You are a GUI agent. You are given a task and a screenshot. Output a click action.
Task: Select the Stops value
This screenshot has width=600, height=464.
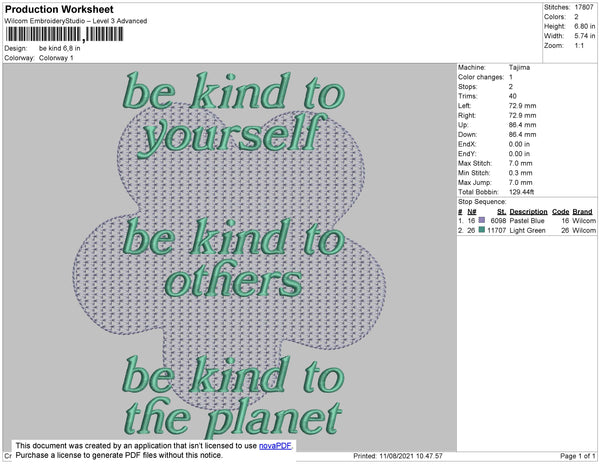(511, 86)
